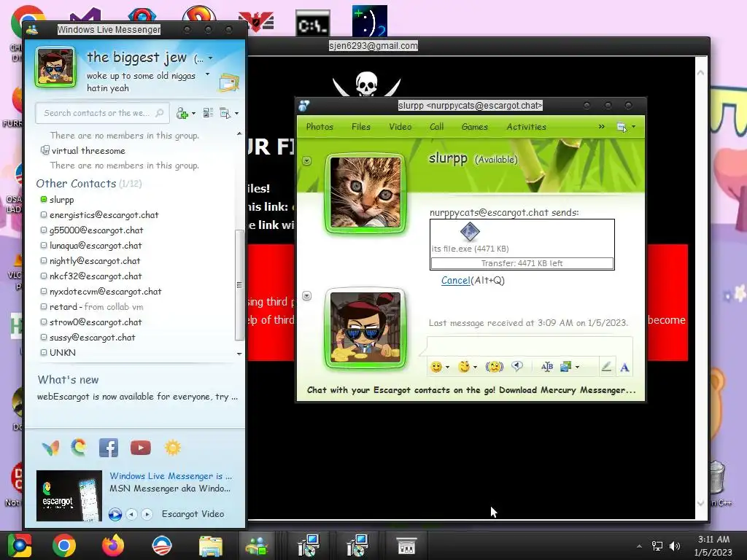This screenshot has width=747, height=560.
Task: Click the contact list scrollbar
Action: tap(239, 285)
